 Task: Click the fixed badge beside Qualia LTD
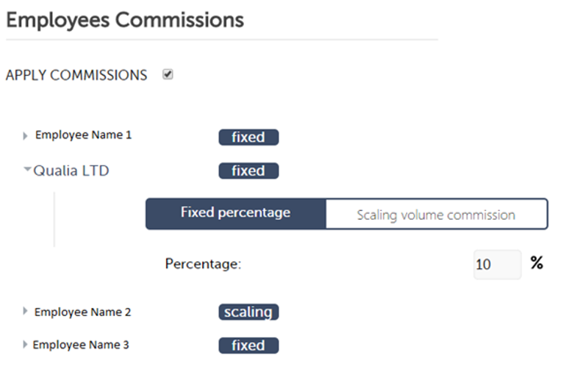(248, 171)
